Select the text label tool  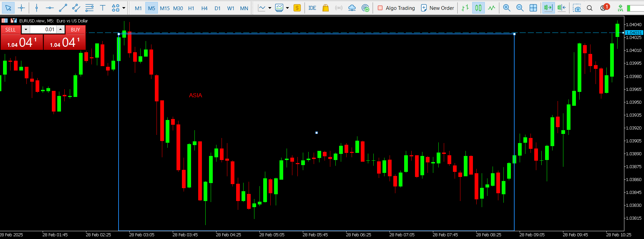[102, 8]
